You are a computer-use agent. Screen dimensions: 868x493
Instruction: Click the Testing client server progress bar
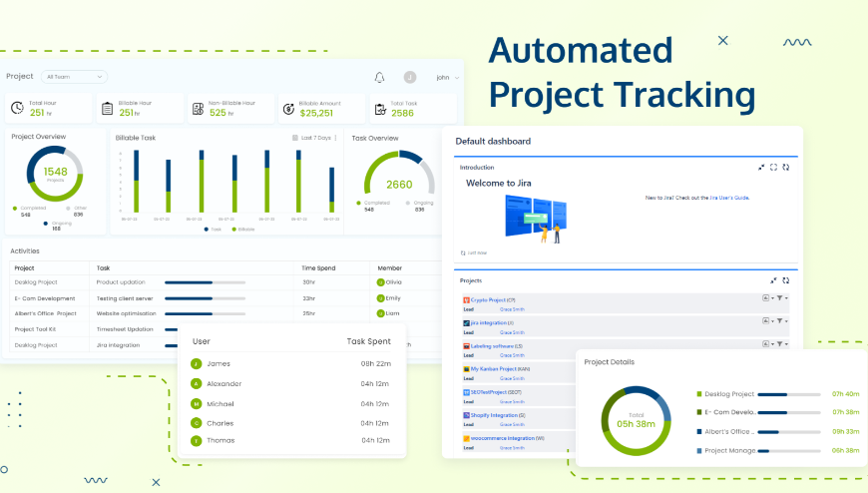[205, 298]
